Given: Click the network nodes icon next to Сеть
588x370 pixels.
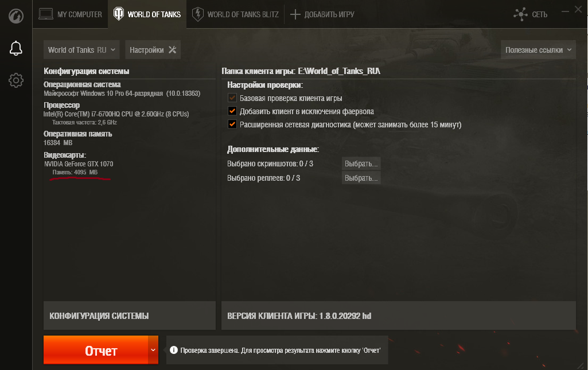Looking at the screenshot, I should point(520,14).
